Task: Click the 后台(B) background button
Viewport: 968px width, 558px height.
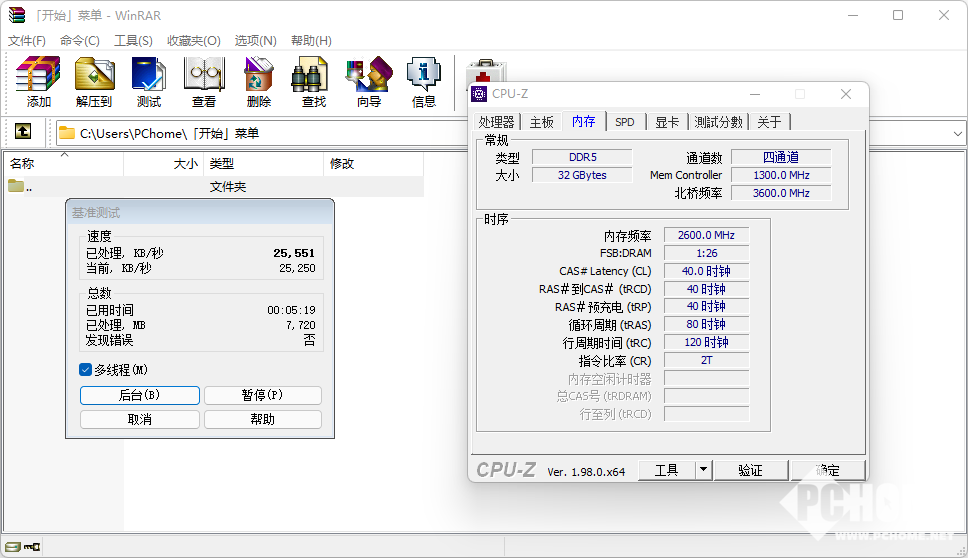Action: point(140,395)
